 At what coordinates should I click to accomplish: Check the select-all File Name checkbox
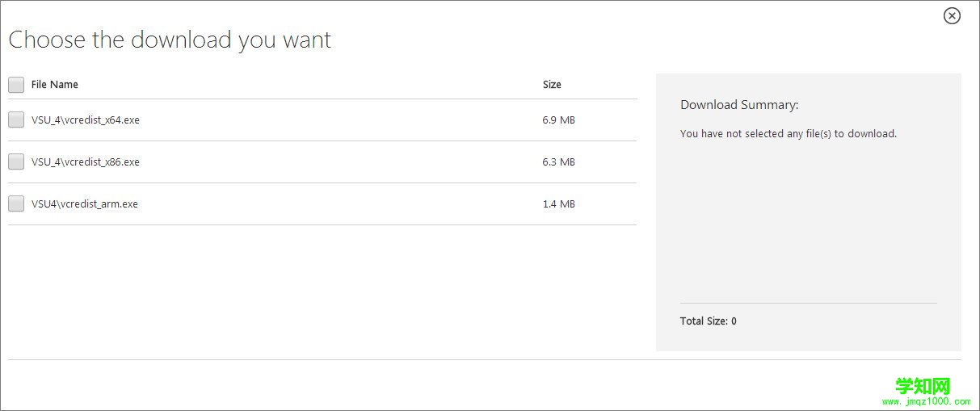16,85
